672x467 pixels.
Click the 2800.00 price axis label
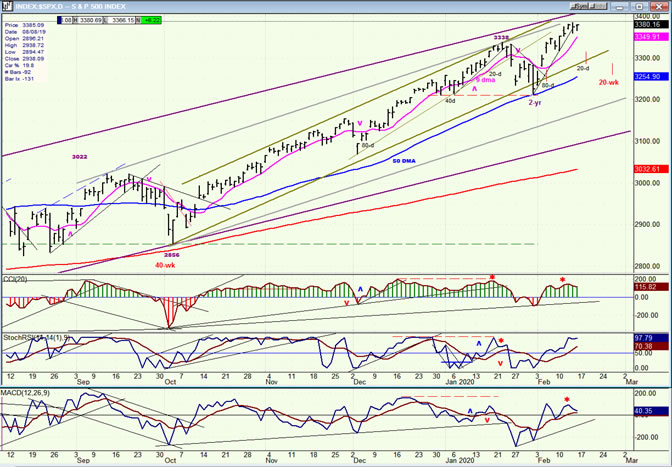coord(647,266)
